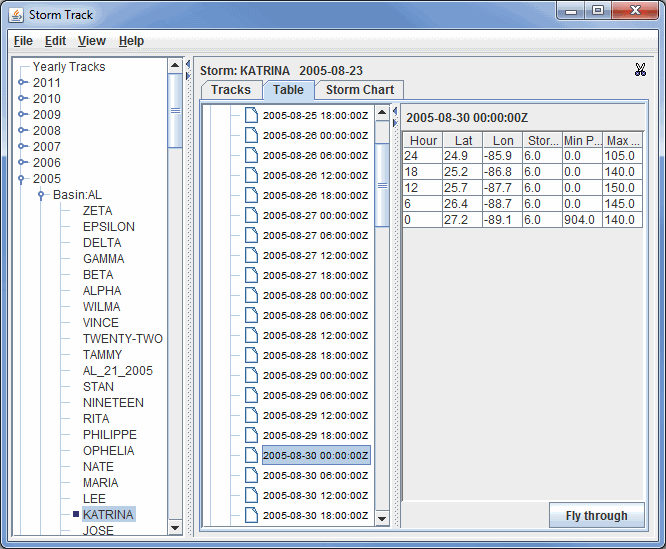Screen dimensions: 666x549
Task: Open the File menu
Action: (23, 41)
